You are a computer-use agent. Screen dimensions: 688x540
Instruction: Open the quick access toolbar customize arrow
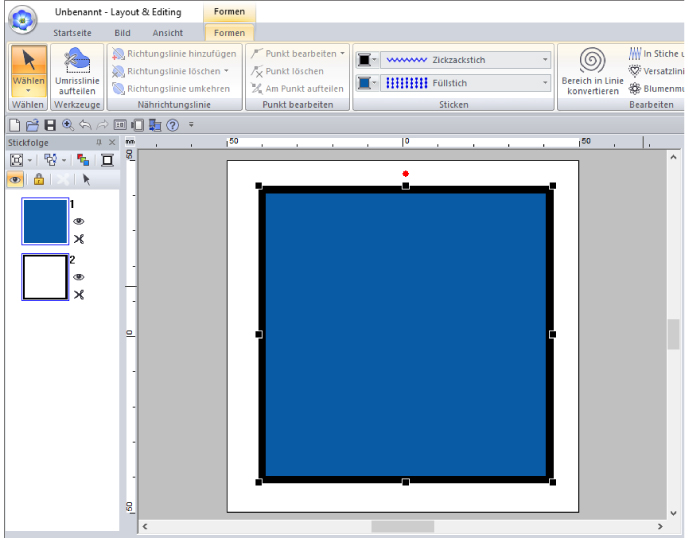pyautogui.click(x=191, y=125)
